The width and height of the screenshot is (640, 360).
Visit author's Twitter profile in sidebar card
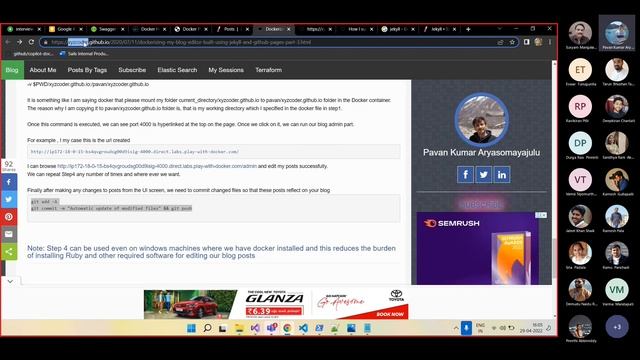pyautogui.click(x=484, y=175)
